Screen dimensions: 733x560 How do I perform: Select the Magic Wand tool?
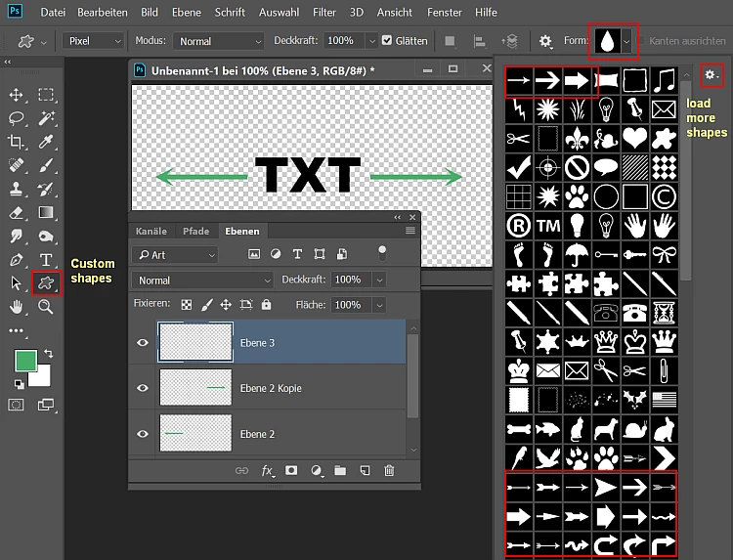click(x=46, y=118)
